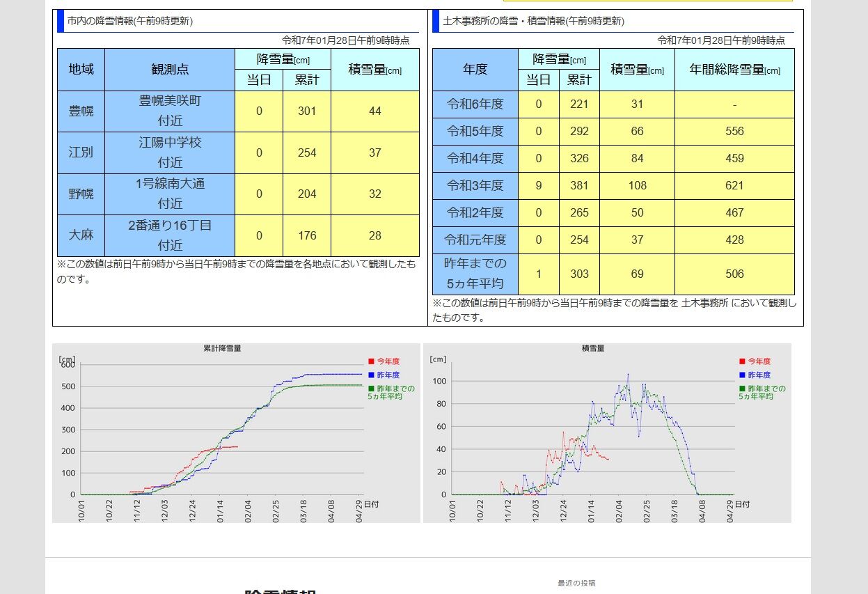Screen dimensions: 868x594
Task: Click blue 昨年度 legend swatch in 累計降雪量 chart
Action: pos(371,375)
